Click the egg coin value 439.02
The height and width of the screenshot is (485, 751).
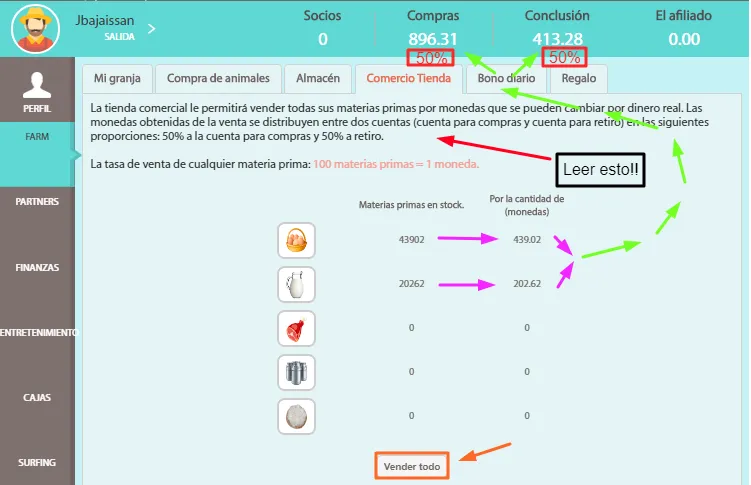527,240
